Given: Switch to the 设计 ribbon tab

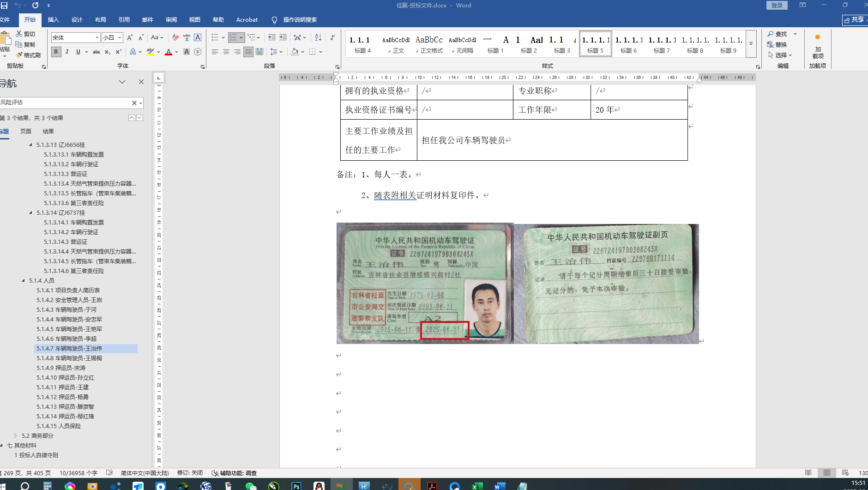Looking at the screenshot, I should pos(77,20).
